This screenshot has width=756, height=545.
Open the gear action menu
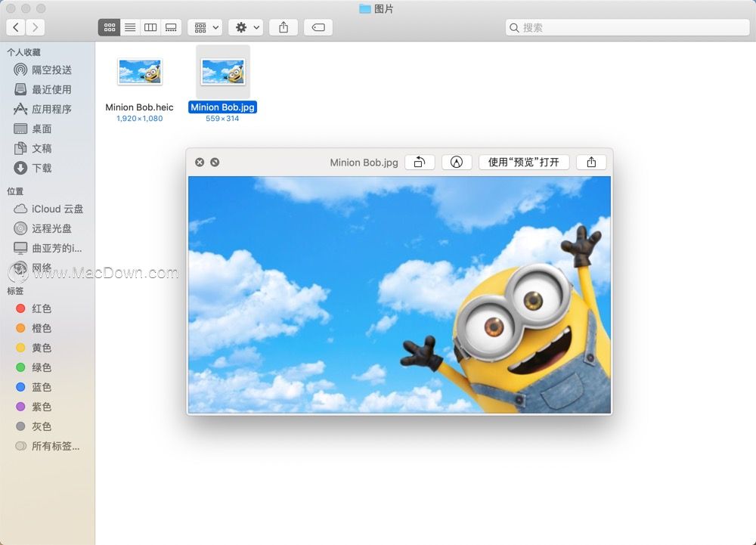tap(246, 27)
